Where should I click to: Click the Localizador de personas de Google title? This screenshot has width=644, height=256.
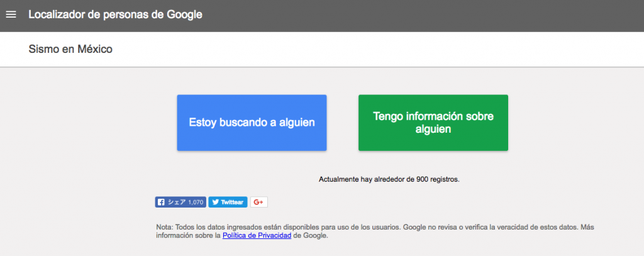pos(116,15)
